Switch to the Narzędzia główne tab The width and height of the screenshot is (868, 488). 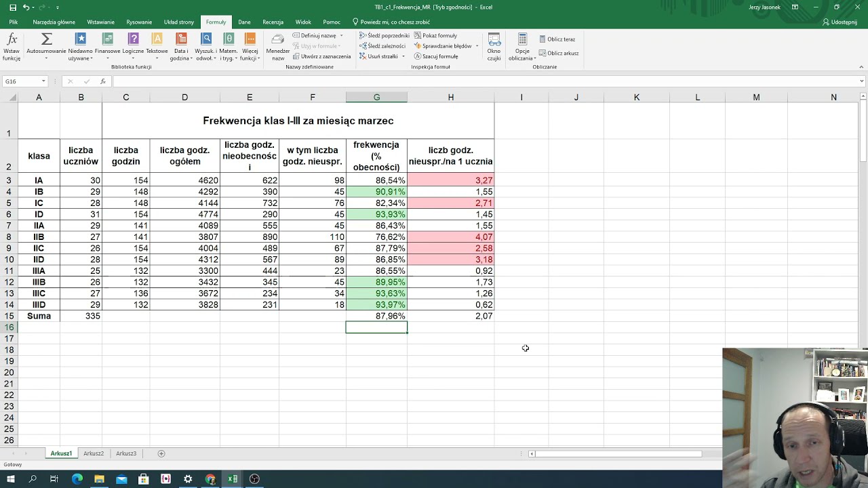pyautogui.click(x=54, y=22)
